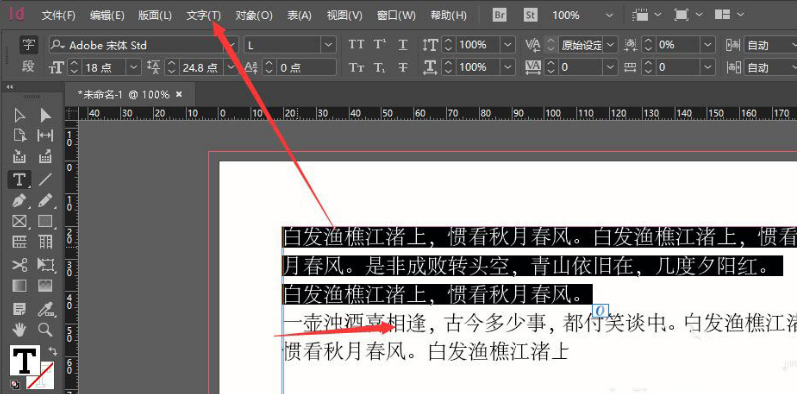The height and width of the screenshot is (394, 798).
Task: Open the tsume 0% dropdown
Action: coord(708,45)
